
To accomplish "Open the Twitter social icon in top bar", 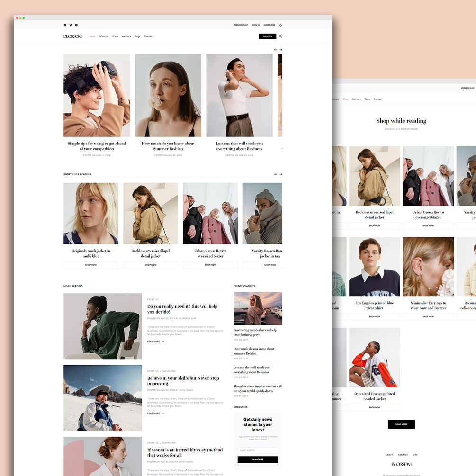I will point(71,25).
